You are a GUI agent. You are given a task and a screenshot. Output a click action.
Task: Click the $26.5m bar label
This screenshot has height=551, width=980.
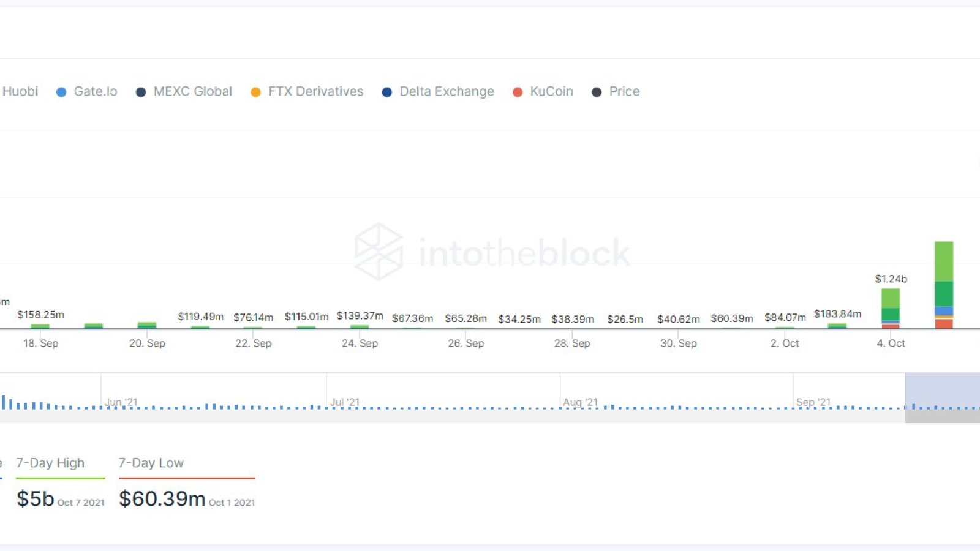[x=625, y=319]
